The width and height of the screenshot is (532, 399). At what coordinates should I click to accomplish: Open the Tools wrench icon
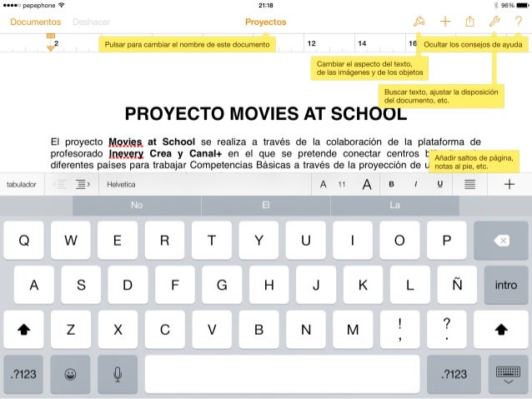[x=494, y=22]
